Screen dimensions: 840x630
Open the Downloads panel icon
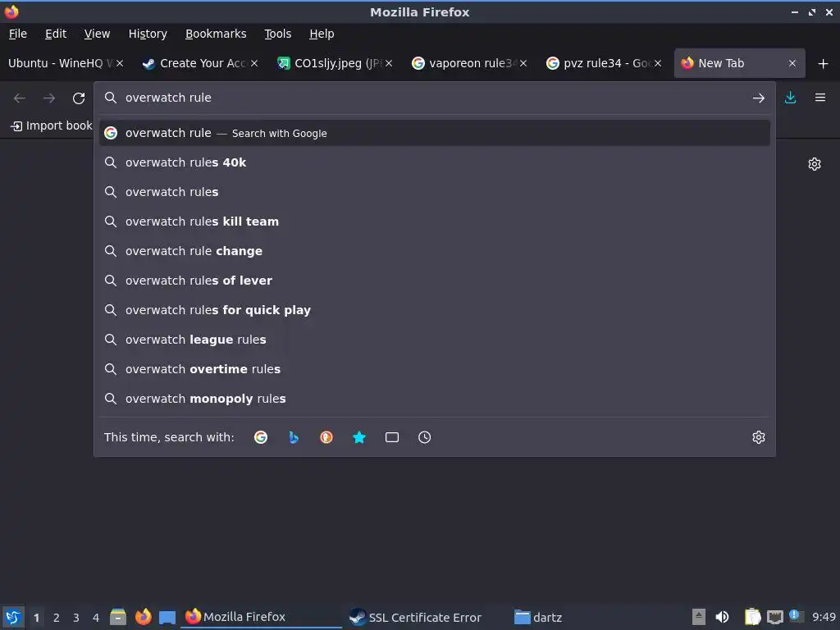[790, 98]
